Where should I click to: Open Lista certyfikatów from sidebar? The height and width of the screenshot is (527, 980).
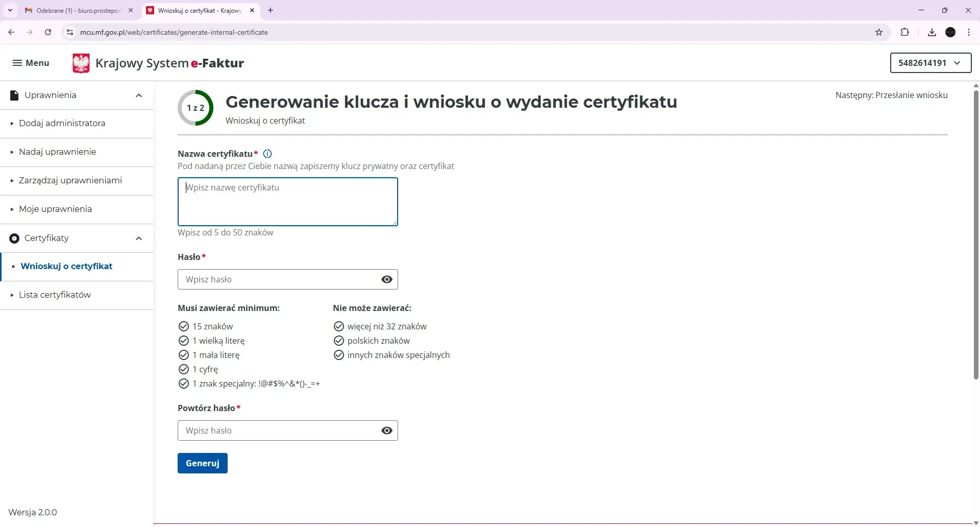point(55,295)
